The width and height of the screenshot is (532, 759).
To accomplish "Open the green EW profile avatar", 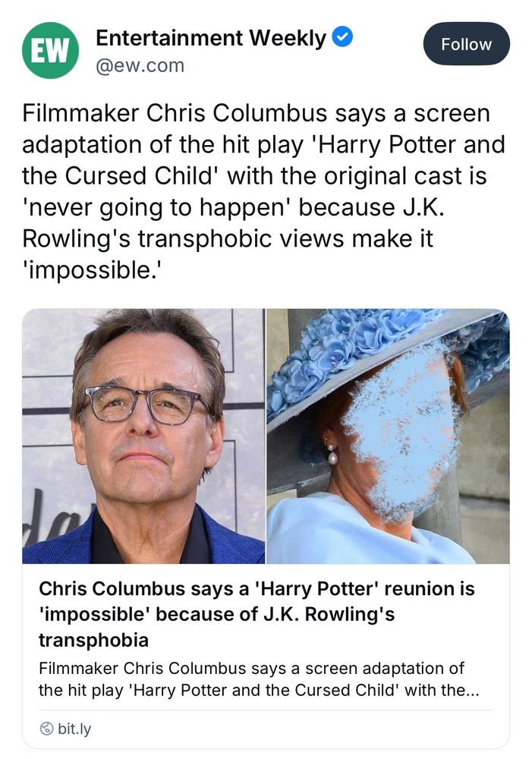I will coord(50,50).
